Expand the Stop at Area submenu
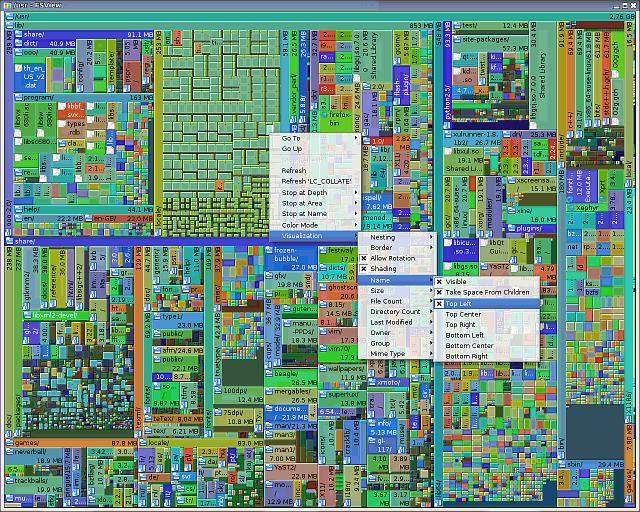Screen dimensions: 640x512 click(314, 203)
